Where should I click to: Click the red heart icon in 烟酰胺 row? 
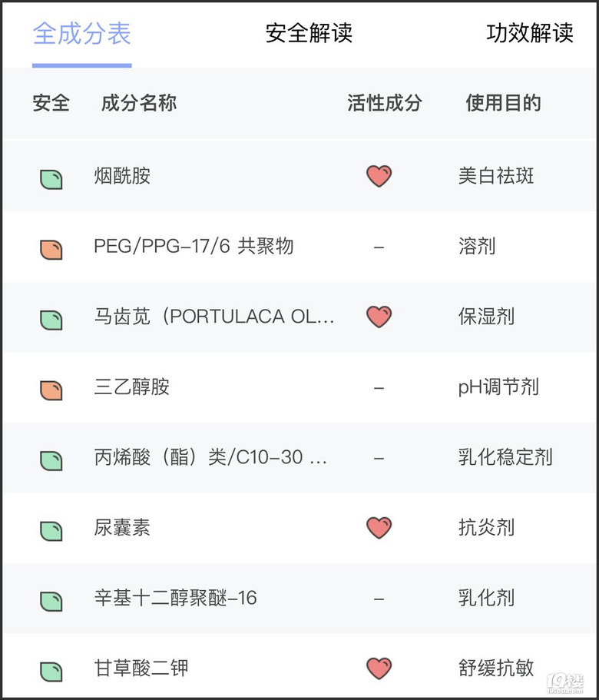coord(379,176)
